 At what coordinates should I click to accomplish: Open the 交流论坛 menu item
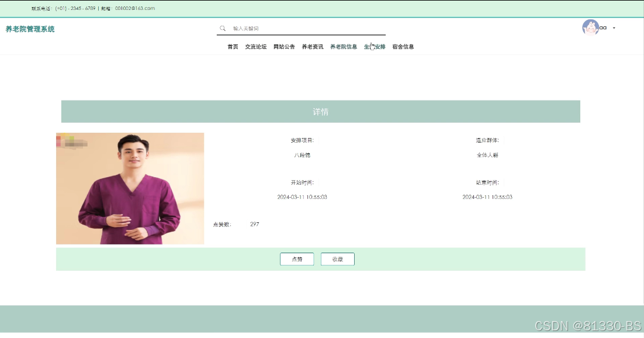coord(256,47)
